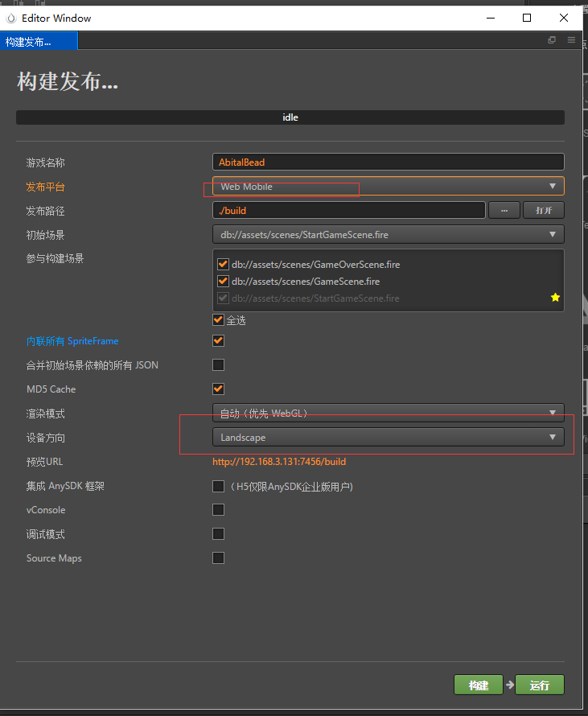Open the panel hamburger menu icon
This screenshot has width=588, height=716.
pos(571,40)
